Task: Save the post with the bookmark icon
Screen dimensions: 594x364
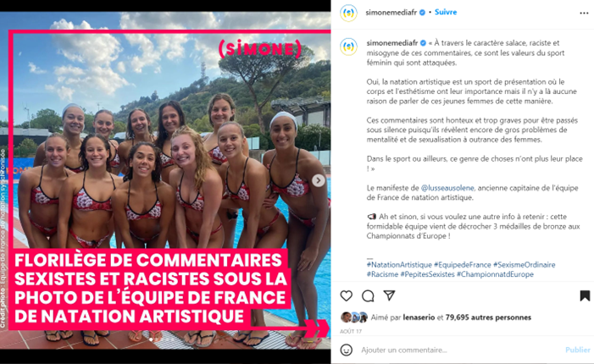Action: (x=585, y=295)
